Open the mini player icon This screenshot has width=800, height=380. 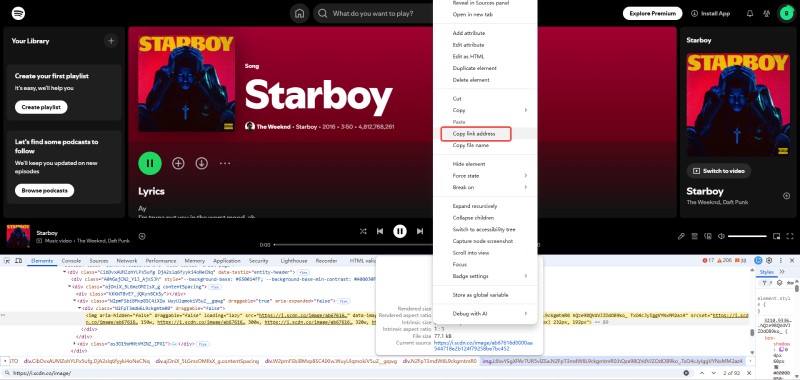coord(777,236)
